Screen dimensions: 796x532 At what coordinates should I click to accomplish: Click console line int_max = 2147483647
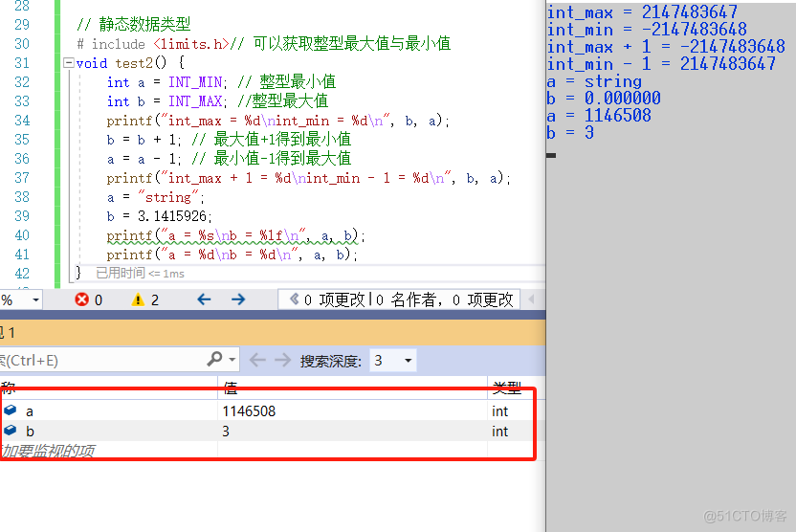pos(642,11)
